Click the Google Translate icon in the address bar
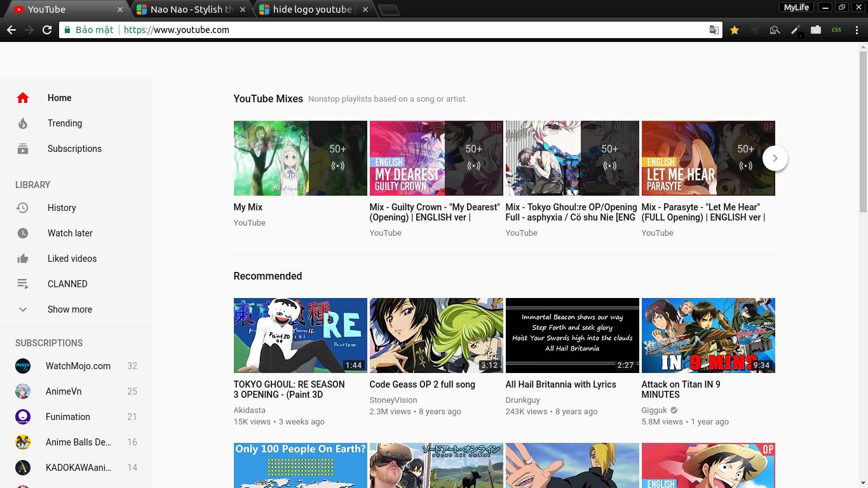This screenshot has width=868, height=488. point(714,30)
